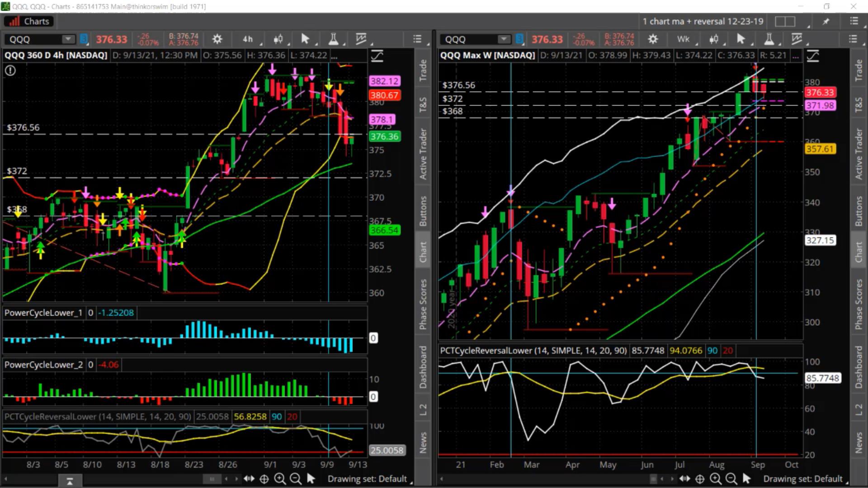The height and width of the screenshot is (488, 868).
Task: Open saved workspace '1 chart ma + reversal' dropdown
Action: [x=703, y=21]
